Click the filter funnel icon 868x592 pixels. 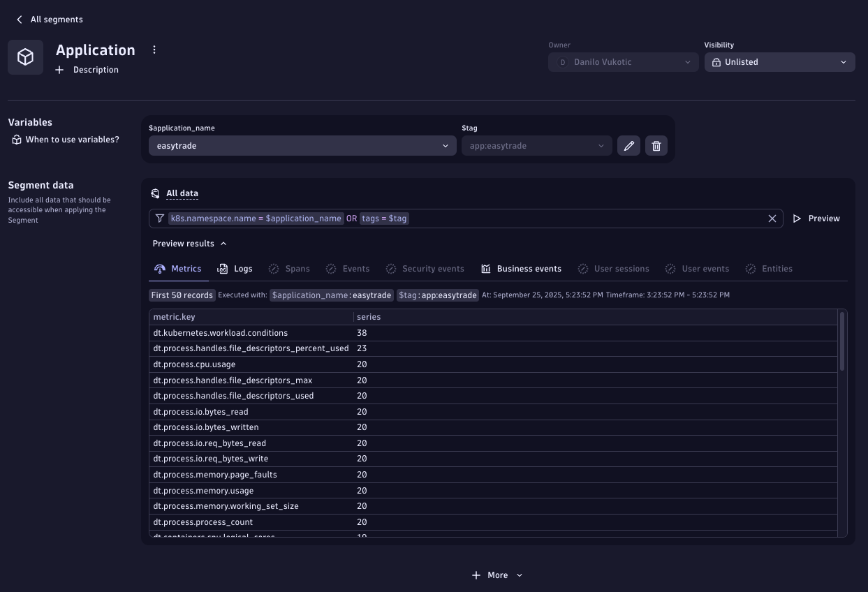(160, 219)
